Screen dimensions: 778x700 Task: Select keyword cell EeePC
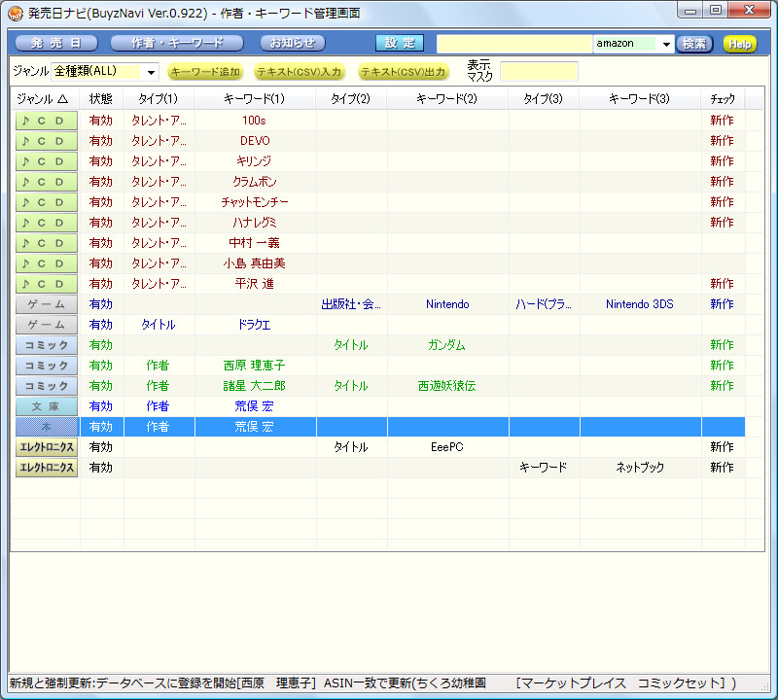coord(447,447)
